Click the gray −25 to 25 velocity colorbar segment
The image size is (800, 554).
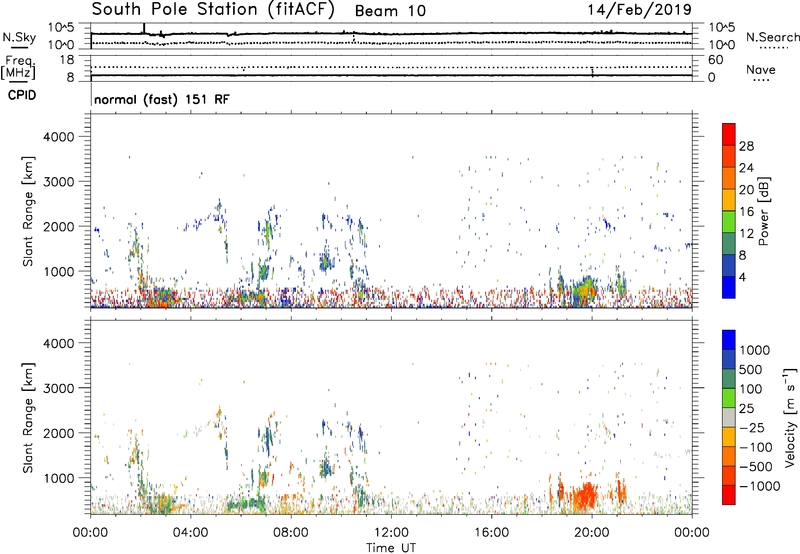(729, 417)
